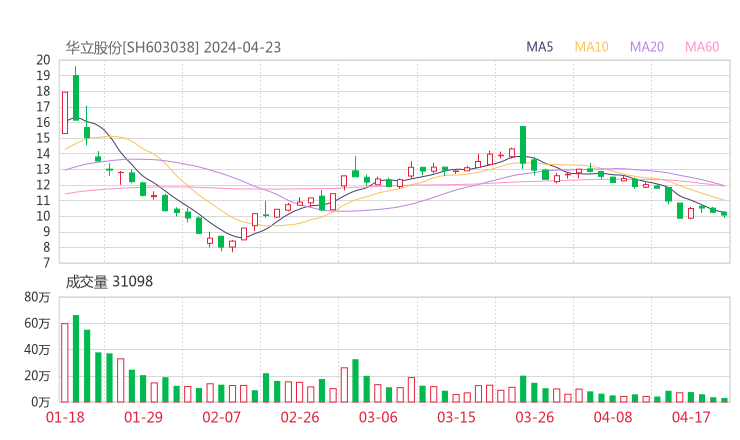Click the first red candlestick at 01-18
Image resolution: width=740 pixels, height=440 pixels.
pyautogui.click(x=65, y=112)
